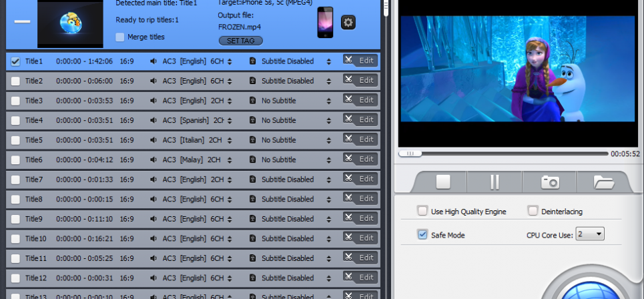The height and width of the screenshot is (299, 644).
Task: Click the Title9 time range 0:11:10
Action: [84, 219]
